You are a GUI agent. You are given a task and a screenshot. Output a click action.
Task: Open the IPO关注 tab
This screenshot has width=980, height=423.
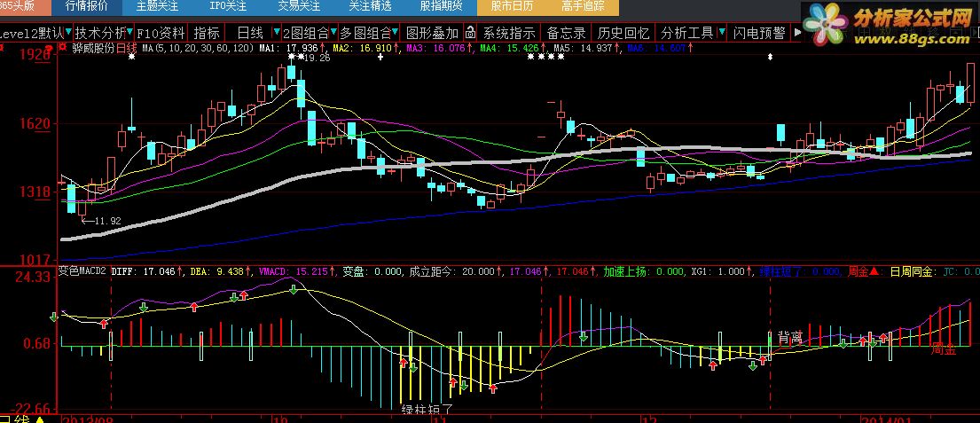[x=228, y=7]
